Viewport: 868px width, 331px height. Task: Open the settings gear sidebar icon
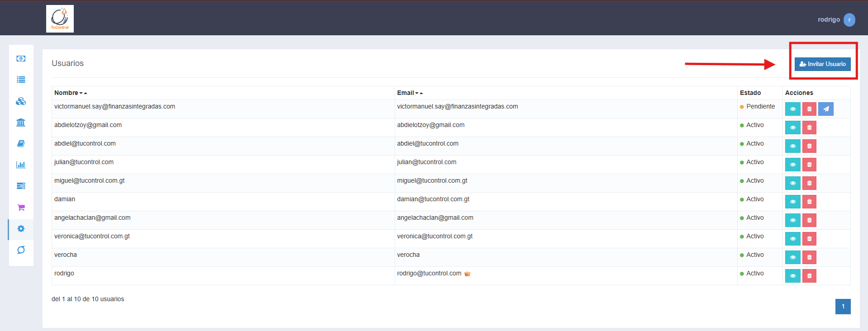coord(21,229)
